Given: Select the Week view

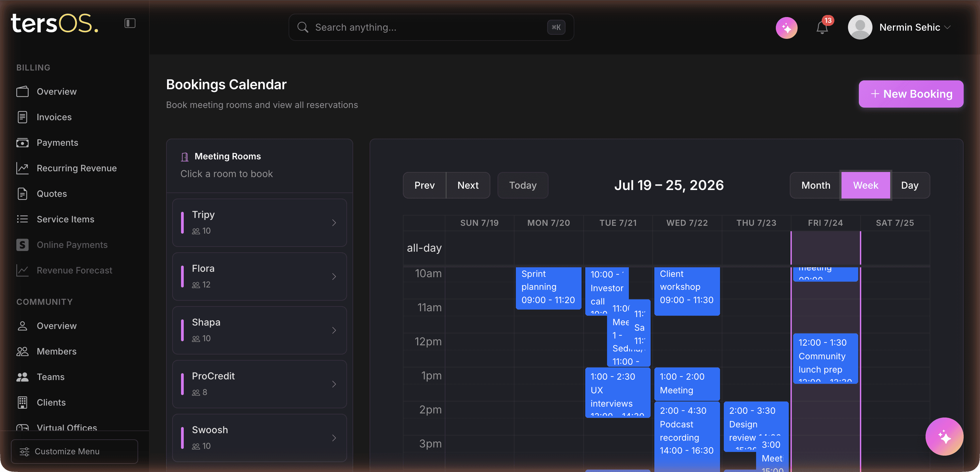Looking at the screenshot, I should click(865, 185).
